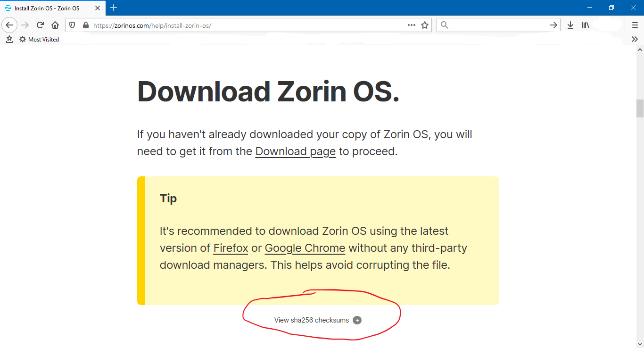Image resolution: width=644 pixels, height=348 pixels.
Task: Open Most Visited bookmarks folder
Action: click(x=39, y=40)
